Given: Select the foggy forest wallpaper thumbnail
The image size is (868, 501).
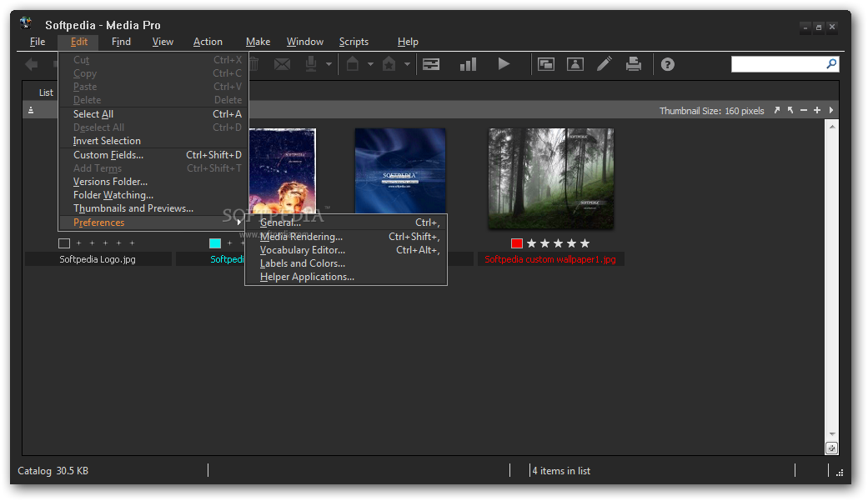Looking at the screenshot, I should tap(551, 179).
